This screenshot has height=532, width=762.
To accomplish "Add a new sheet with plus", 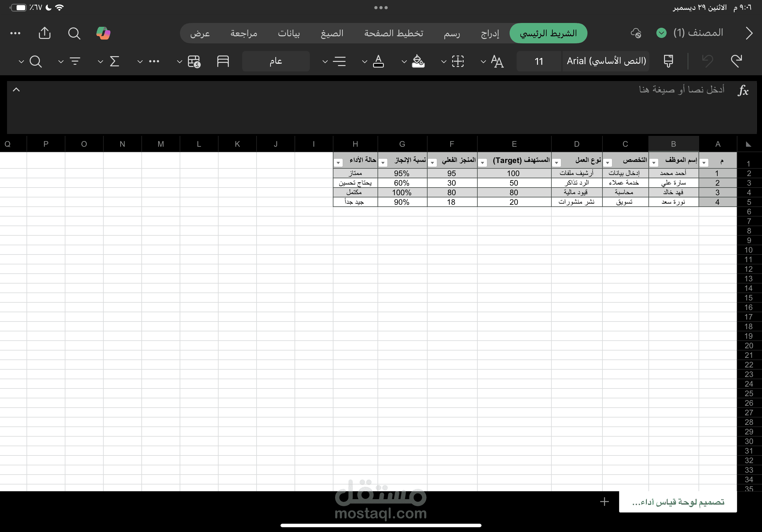I will click(x=604, y=501).
